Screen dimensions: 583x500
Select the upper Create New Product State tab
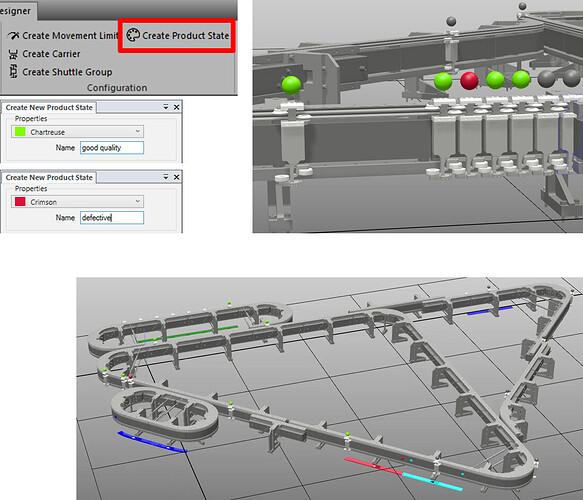[x=49, y=107]
